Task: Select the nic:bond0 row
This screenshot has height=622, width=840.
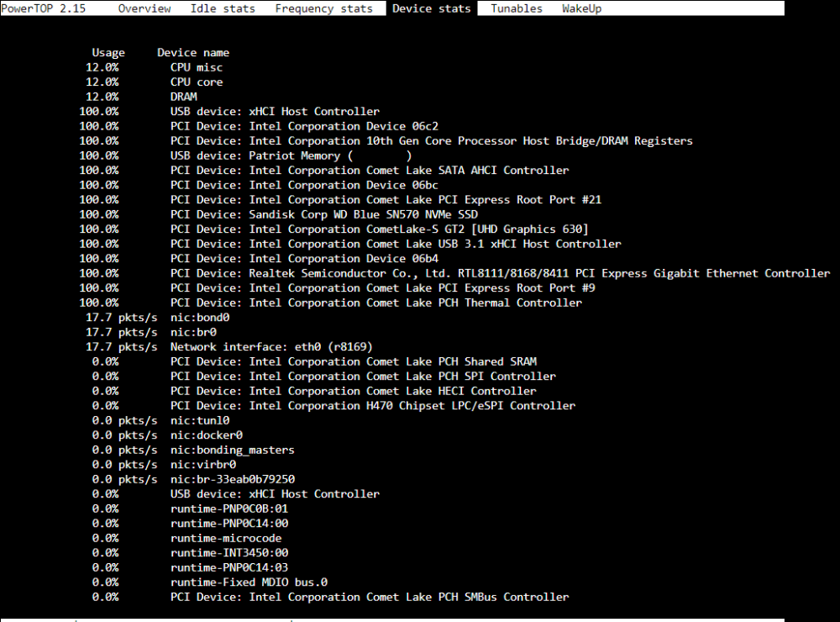Action: 158,318
